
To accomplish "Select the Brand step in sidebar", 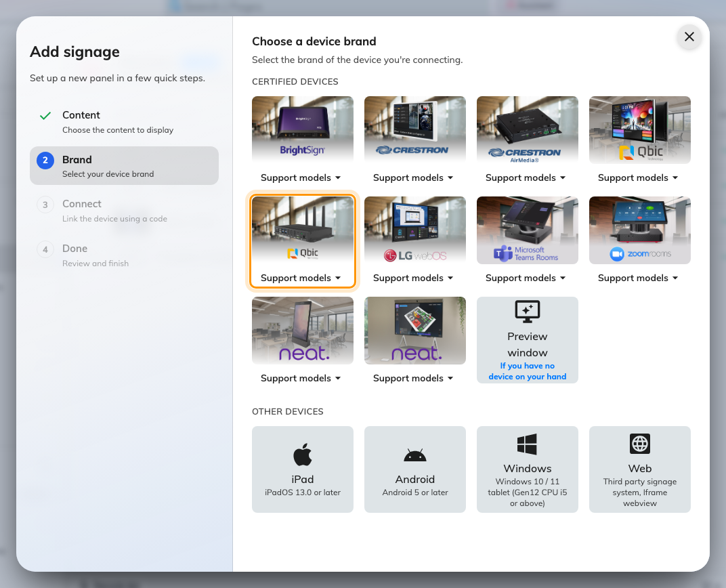I will point(124,166).
